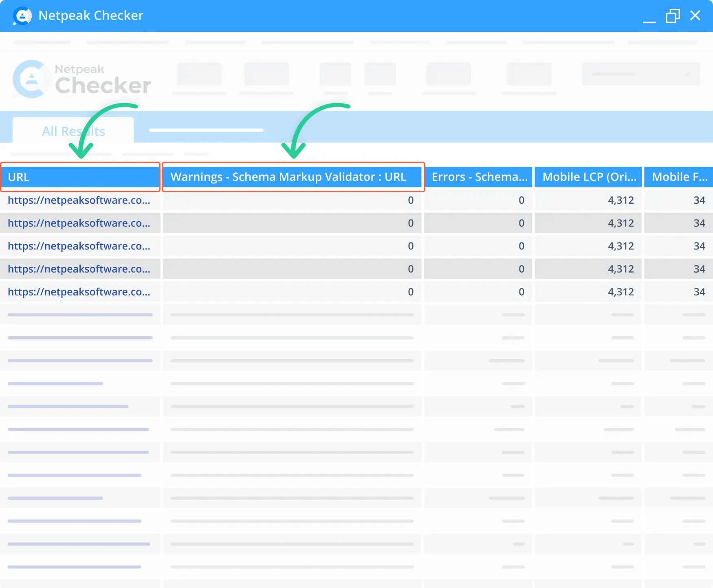The width and height of the screenshot is (713, 588).
Task: Click the Netpeak Checker icon in title bar
Action: [22, 16]
